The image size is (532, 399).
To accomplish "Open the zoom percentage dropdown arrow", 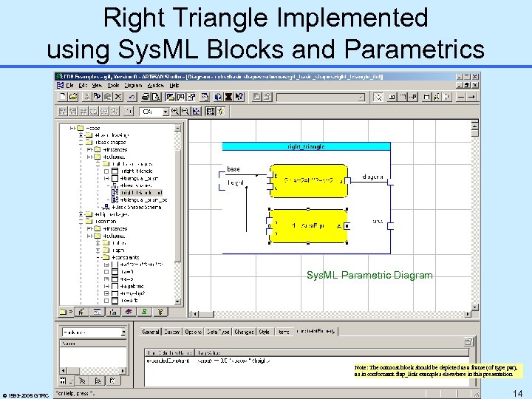I will point(166,112).
